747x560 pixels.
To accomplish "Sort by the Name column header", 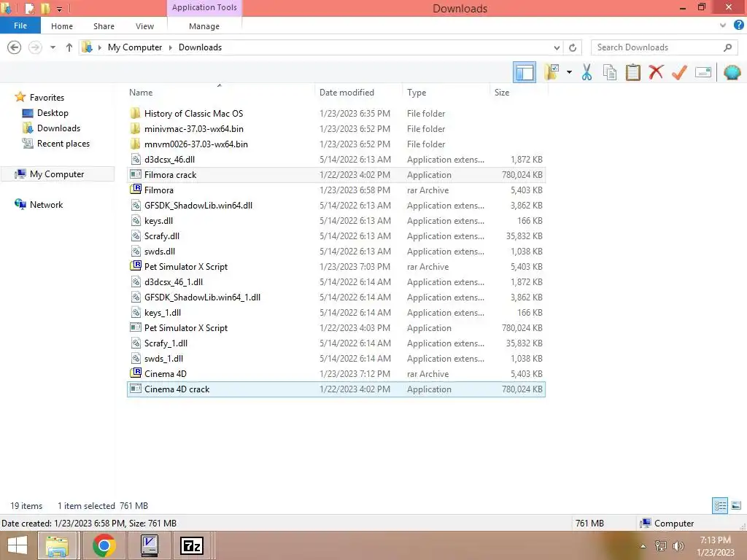I will pyautogui.click(x=220, y=93).
